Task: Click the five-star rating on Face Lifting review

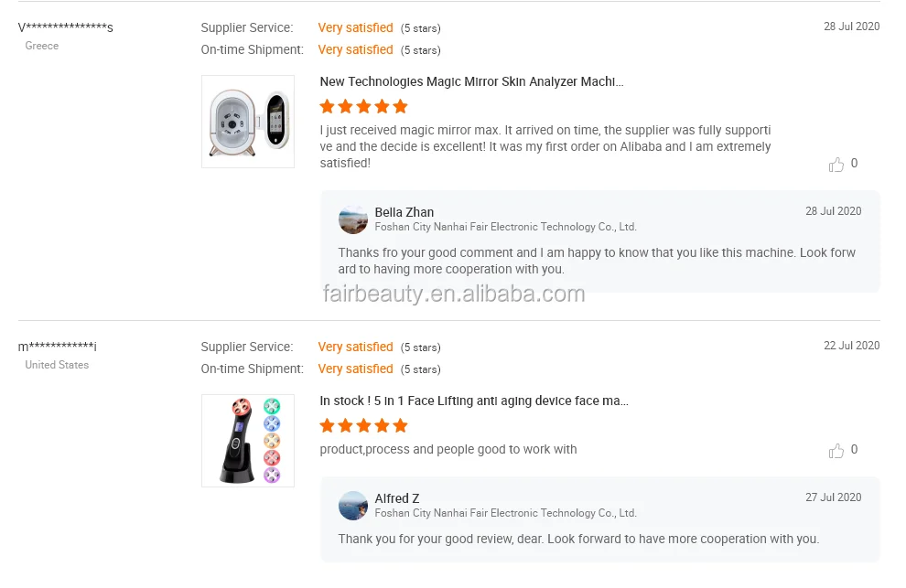Action: point(363,426)
